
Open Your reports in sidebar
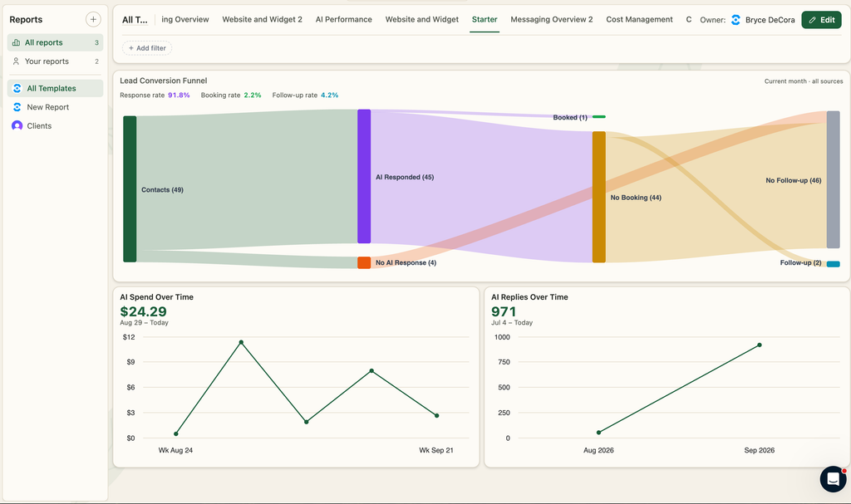pos(55,61)
